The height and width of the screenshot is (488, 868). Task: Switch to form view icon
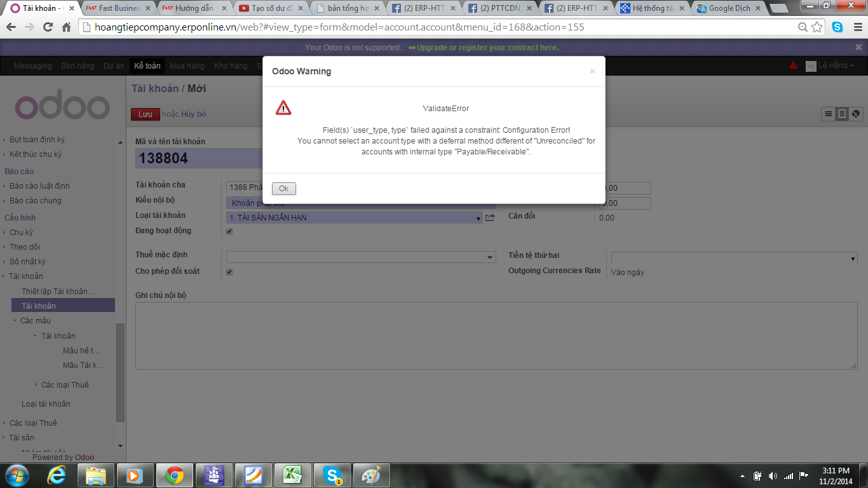click(842, 114)
